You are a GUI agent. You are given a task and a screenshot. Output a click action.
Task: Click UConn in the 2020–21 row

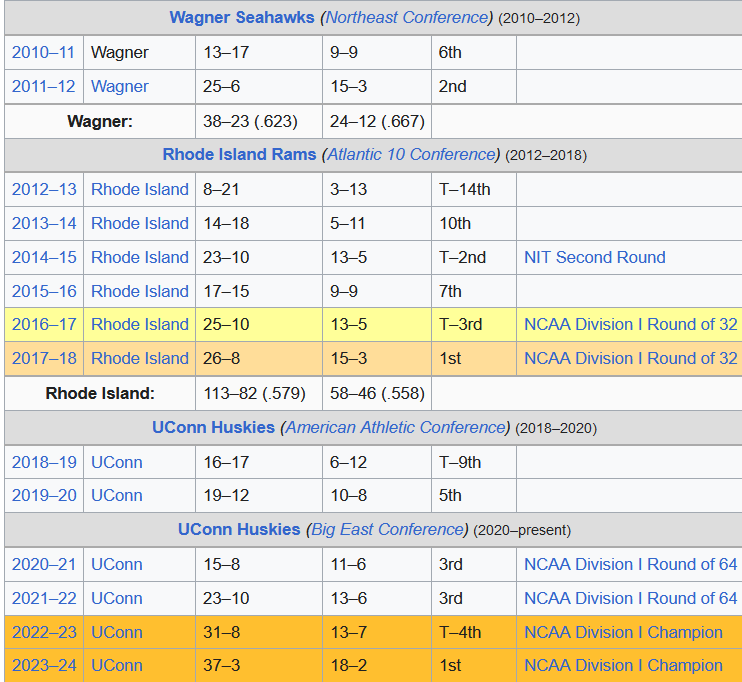click(x=116, y=565)
